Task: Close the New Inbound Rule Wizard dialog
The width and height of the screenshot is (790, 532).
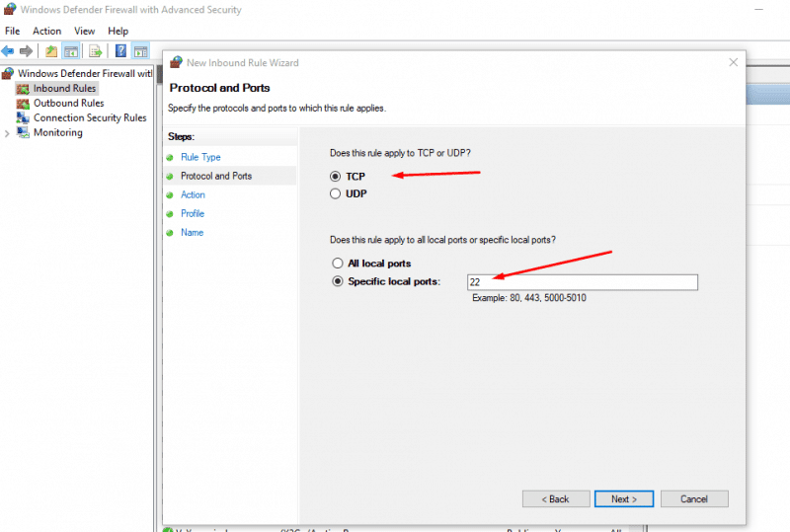Action: point(733,62)
